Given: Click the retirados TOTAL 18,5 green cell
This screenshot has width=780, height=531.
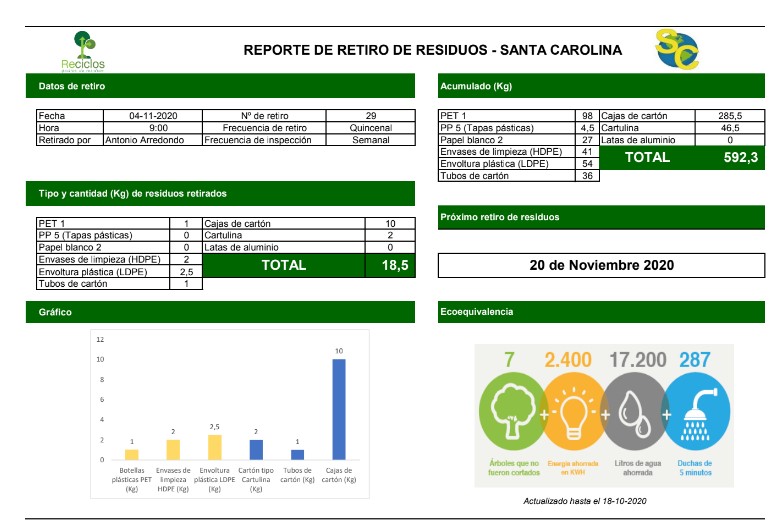Looking at the screenshot, I should click(x=307, y=265).
